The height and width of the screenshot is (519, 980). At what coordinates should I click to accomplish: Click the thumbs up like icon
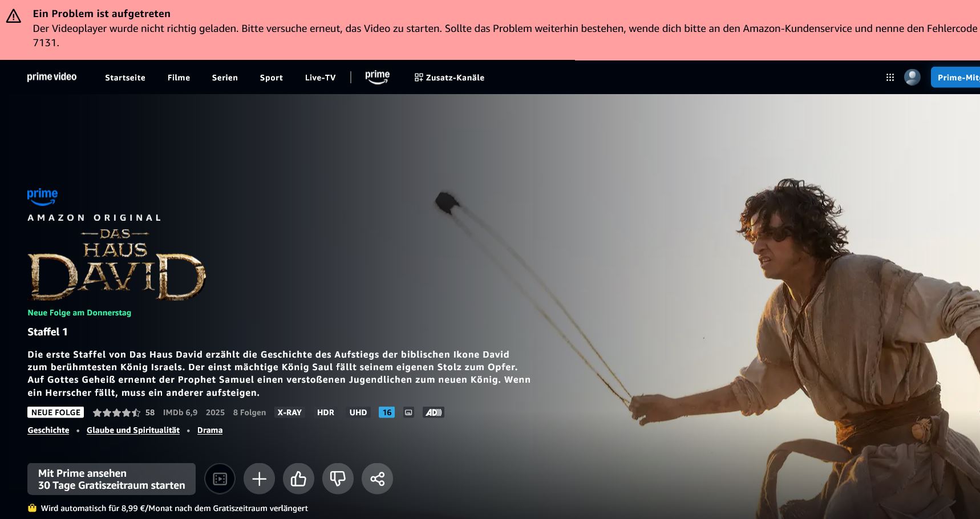[x=298, y=479]
